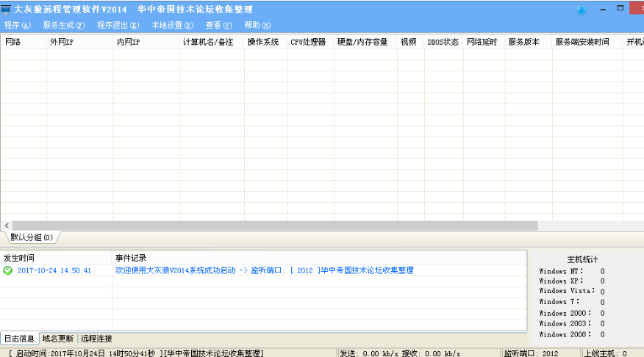Open the 程序退出(E) menu

click(x=118, y=25)
